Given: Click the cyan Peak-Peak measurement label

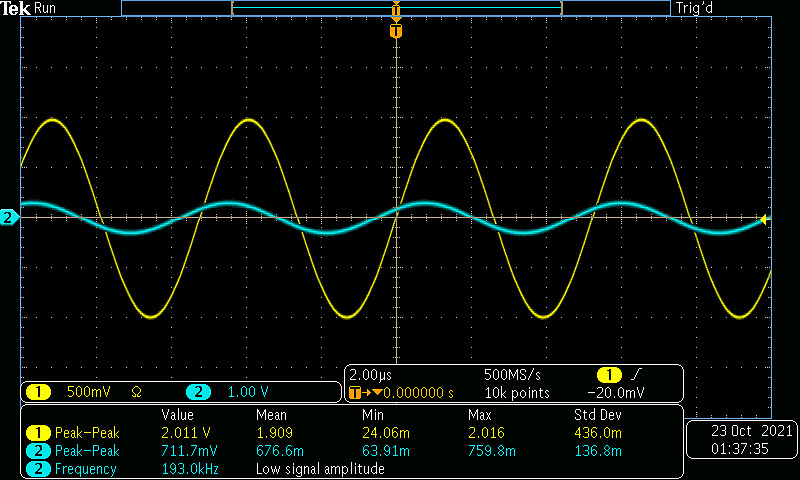Looking at the screenshot, I should click(x=87, y=451).
